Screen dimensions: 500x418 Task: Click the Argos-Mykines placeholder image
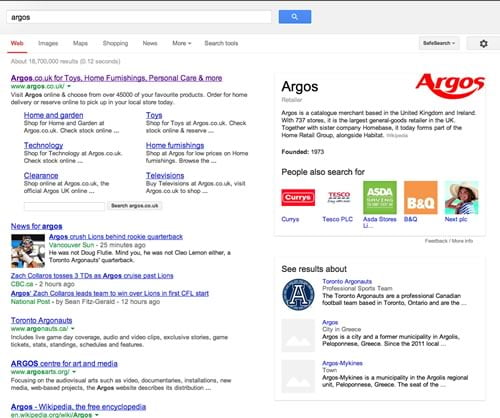point(298,376)
